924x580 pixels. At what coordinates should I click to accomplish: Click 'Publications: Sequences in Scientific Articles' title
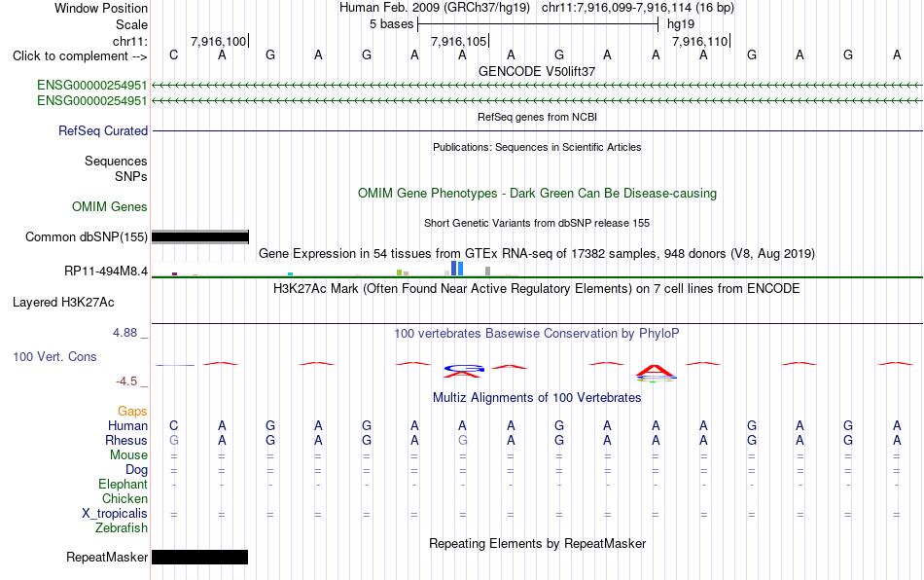tap(537, 147)
